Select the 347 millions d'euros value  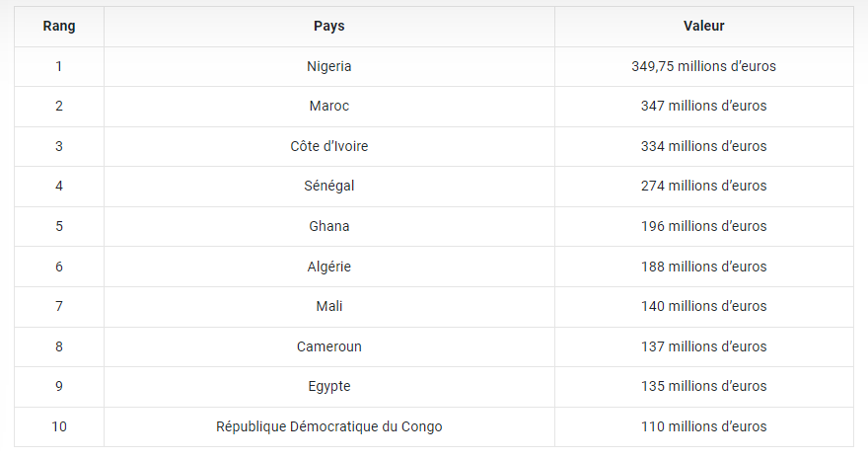703,106
